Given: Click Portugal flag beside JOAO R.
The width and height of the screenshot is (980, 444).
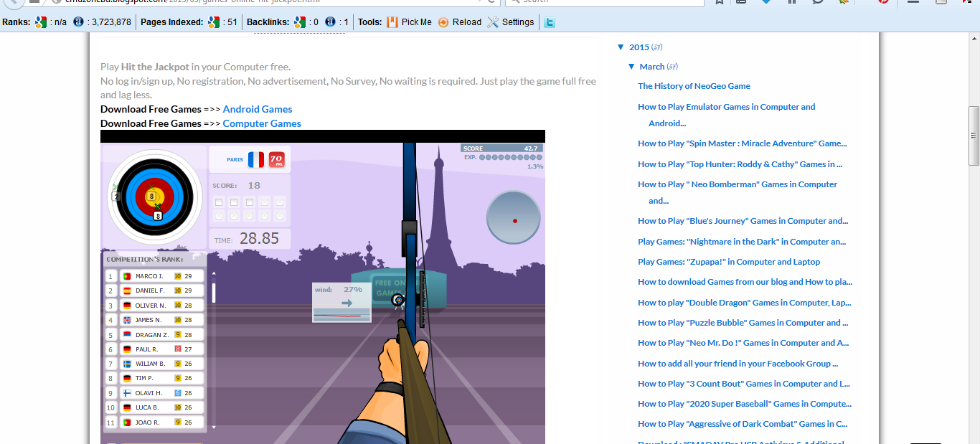Looking at the screenshot, I should tap(127, 422).
